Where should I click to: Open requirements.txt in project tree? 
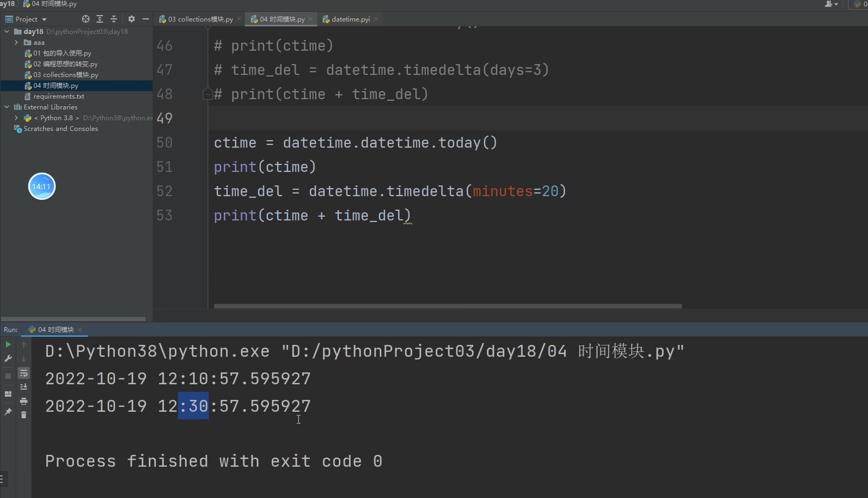[59, 96]
